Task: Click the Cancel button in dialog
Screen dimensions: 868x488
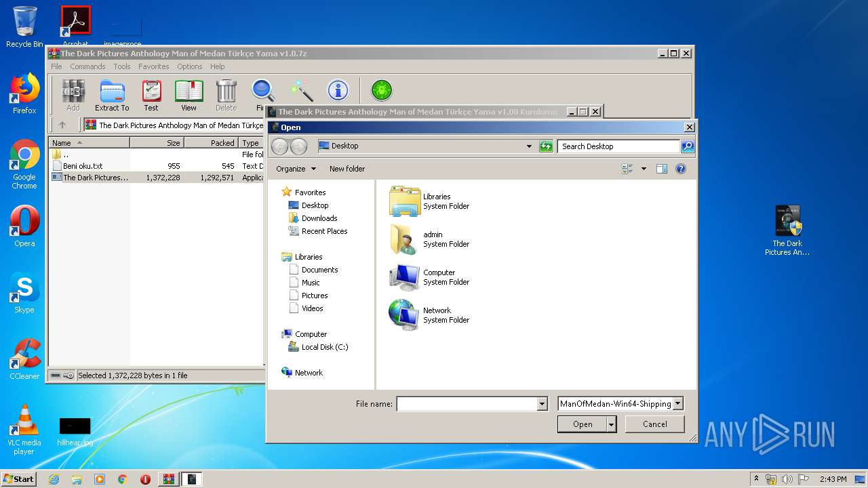Action: pos(654,424)
